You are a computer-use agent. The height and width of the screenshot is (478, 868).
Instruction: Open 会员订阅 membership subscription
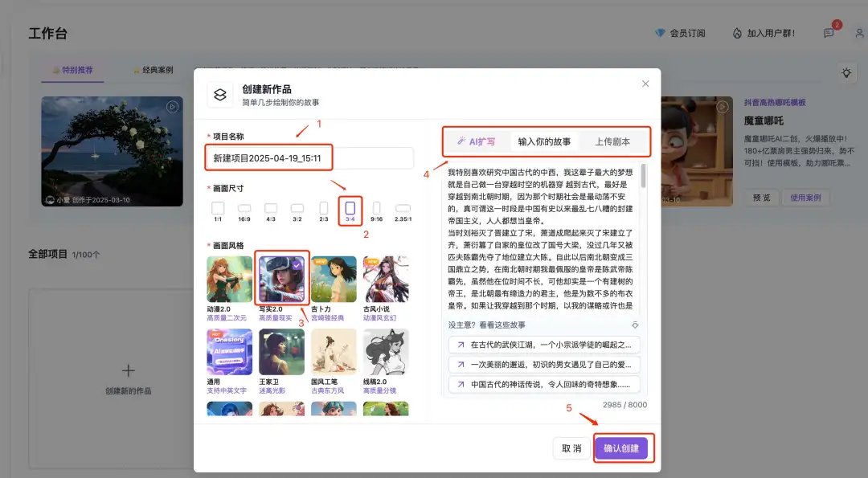coord(681,33)
